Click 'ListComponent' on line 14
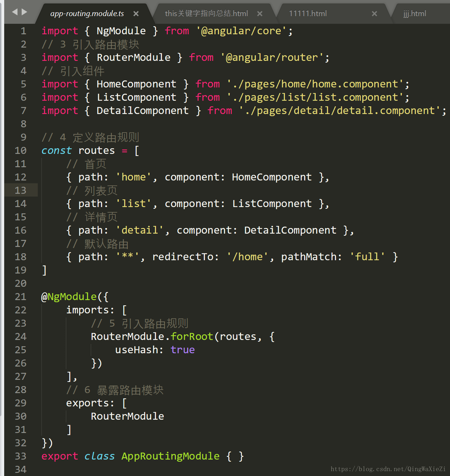 tap(272, 204)
